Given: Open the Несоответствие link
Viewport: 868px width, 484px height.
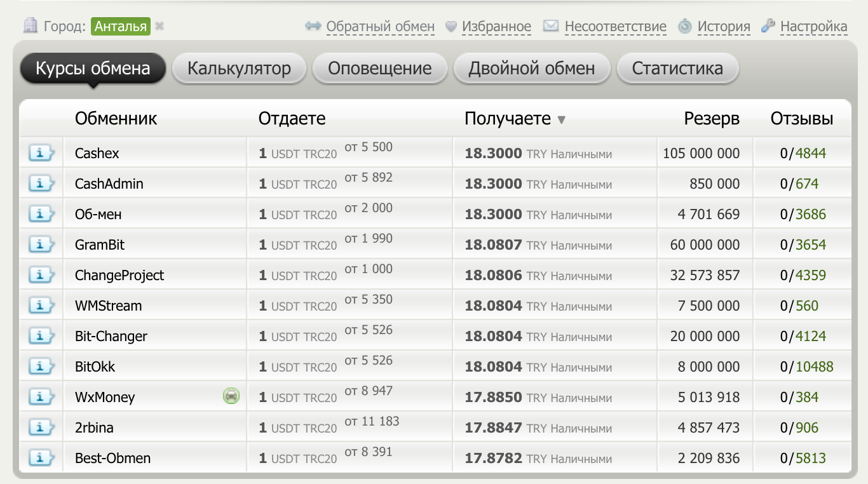Looking at the screenshot, I should (x=616, y=27).
